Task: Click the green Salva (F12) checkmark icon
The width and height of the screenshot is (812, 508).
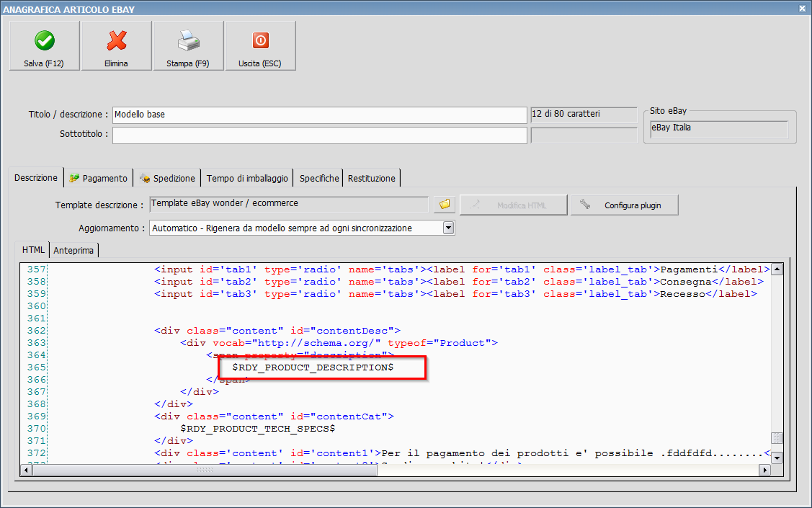Action: click(44, 40)
